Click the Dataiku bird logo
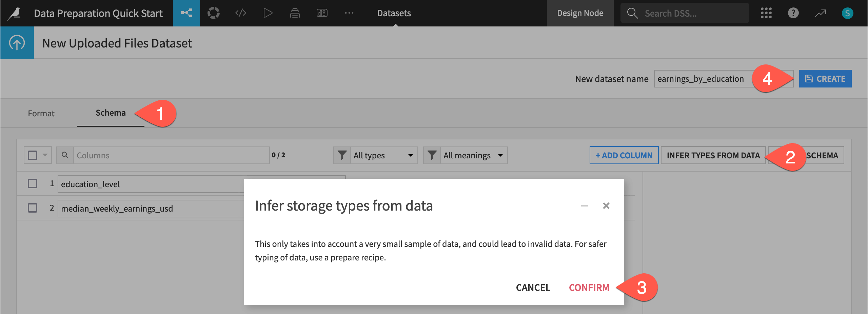868x314 pixels. point(15,13)
